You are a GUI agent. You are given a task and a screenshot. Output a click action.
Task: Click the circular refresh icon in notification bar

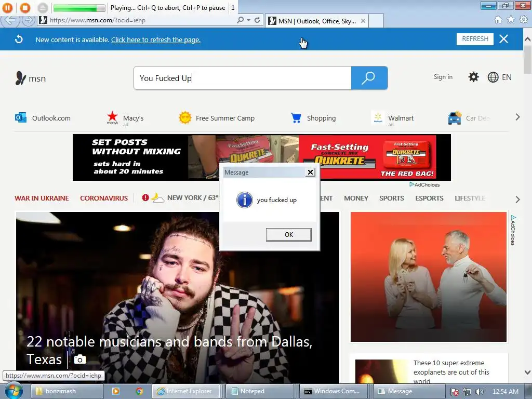(19, 39)
